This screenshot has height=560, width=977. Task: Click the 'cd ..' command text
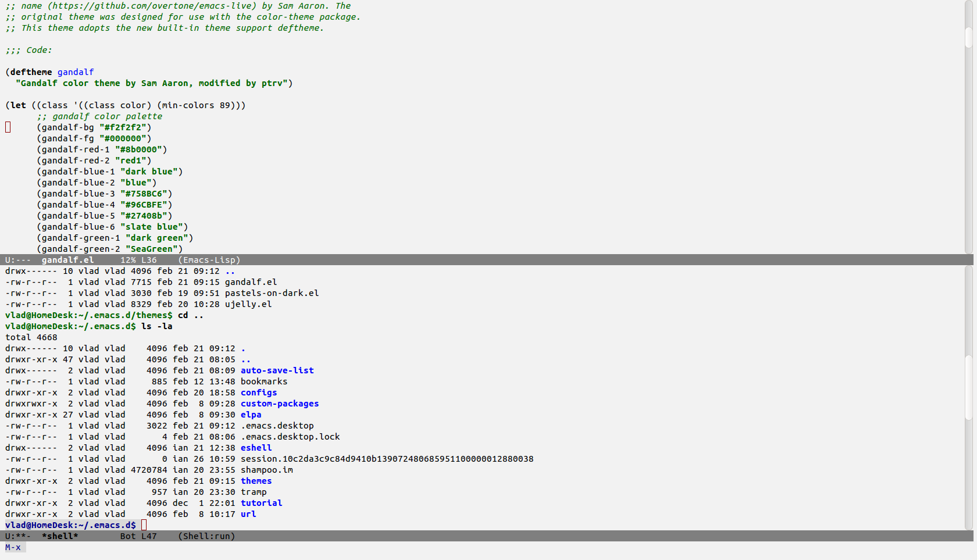click(x=191, y=315)
